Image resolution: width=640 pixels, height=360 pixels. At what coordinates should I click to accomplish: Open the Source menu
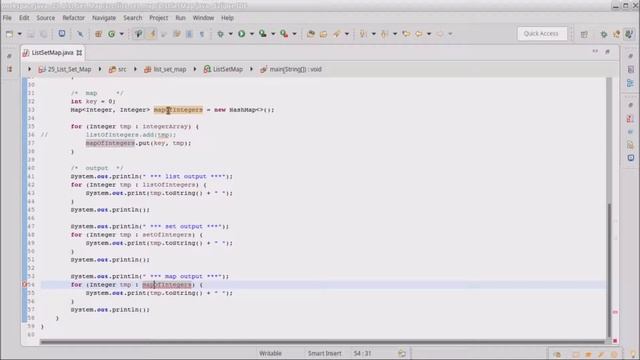[x=45, y=18]
